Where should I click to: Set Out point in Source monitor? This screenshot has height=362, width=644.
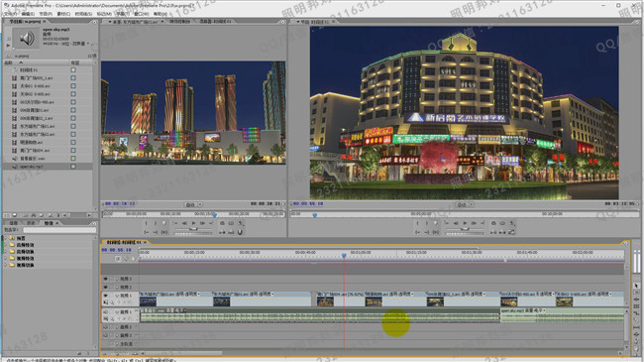[x=156, y=223]
